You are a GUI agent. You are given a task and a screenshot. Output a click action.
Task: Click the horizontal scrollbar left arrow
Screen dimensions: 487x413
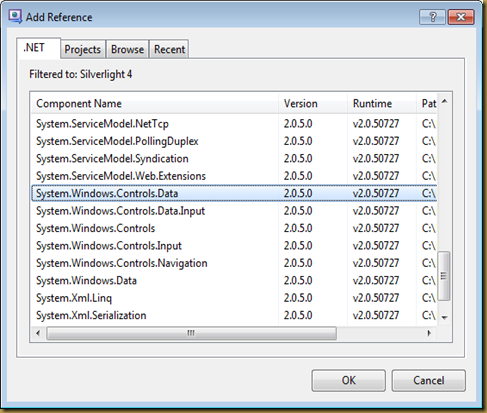tap(38, 333)
